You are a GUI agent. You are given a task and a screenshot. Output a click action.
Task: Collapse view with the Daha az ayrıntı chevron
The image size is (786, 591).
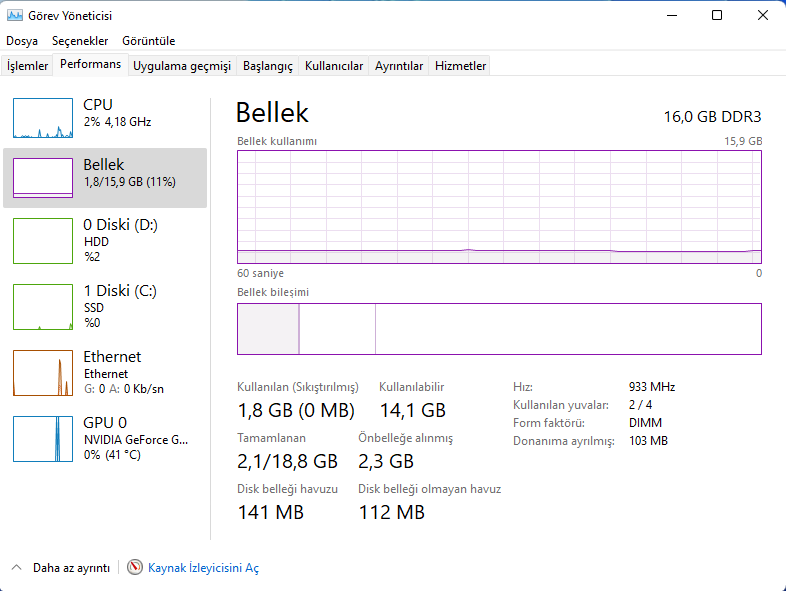coord(16,567)
